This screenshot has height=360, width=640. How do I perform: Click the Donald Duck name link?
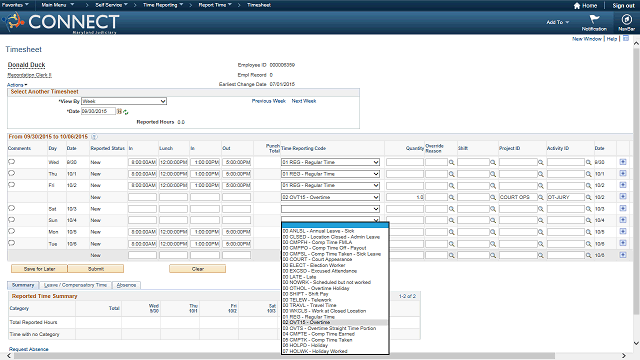point(27,65)
